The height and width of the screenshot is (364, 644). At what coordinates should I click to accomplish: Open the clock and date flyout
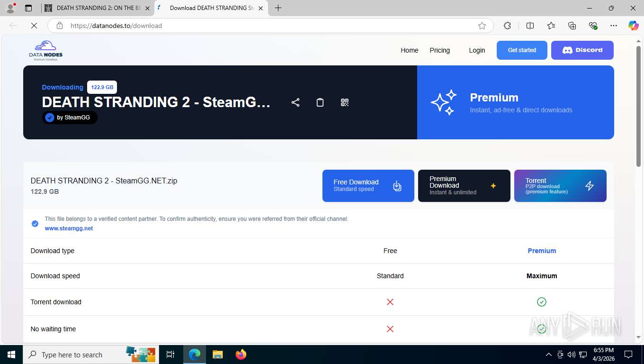603,355
